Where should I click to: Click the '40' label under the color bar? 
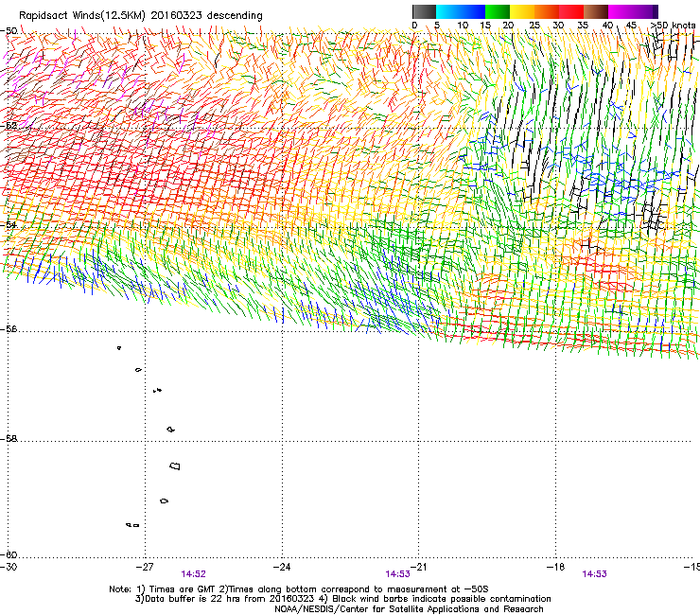(x=607, y=25)
